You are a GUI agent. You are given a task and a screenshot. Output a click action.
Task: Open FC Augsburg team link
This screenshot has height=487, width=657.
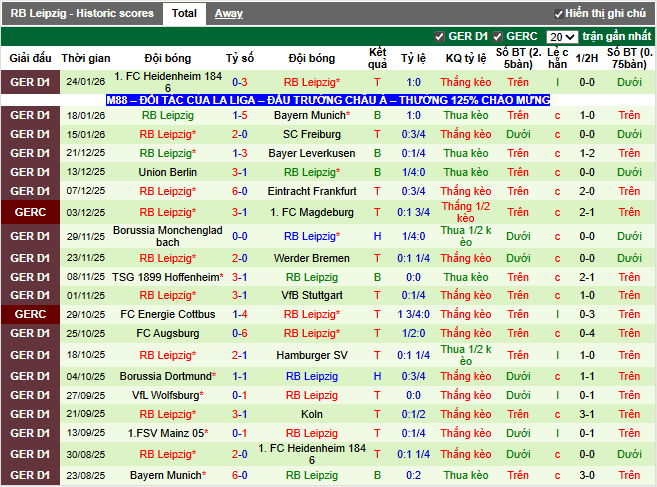168,334
